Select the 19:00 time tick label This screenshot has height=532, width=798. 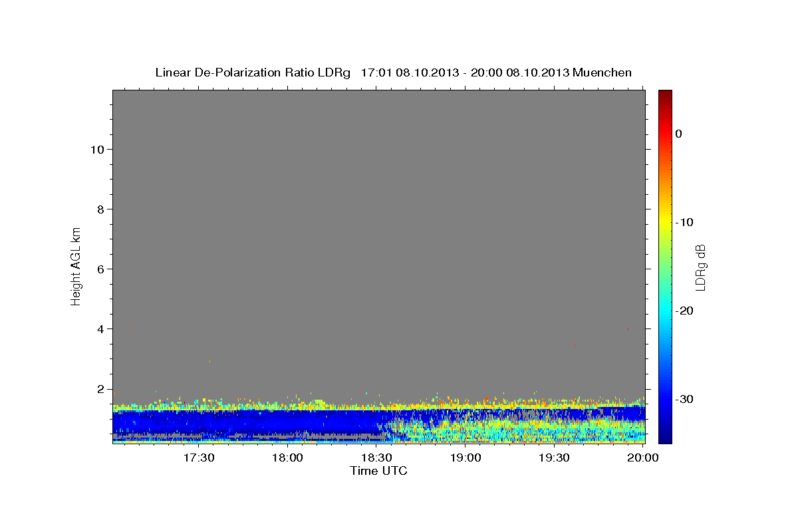tap(465, 458)
